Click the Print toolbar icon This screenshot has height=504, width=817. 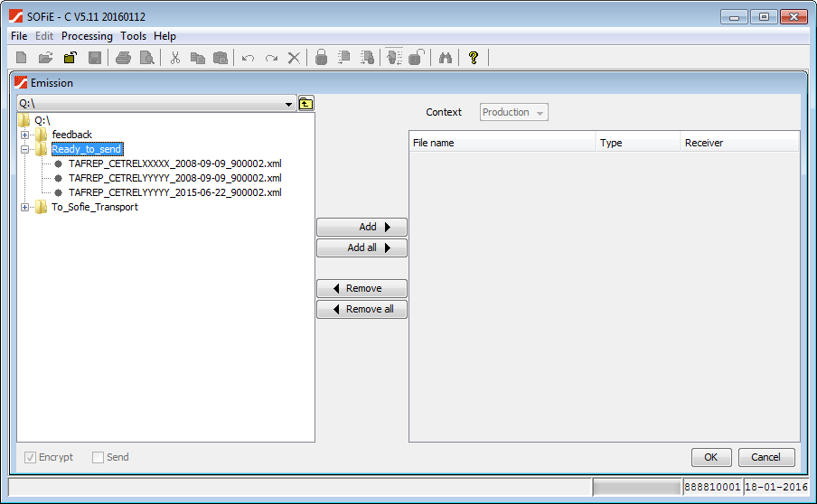coord(123,58)
